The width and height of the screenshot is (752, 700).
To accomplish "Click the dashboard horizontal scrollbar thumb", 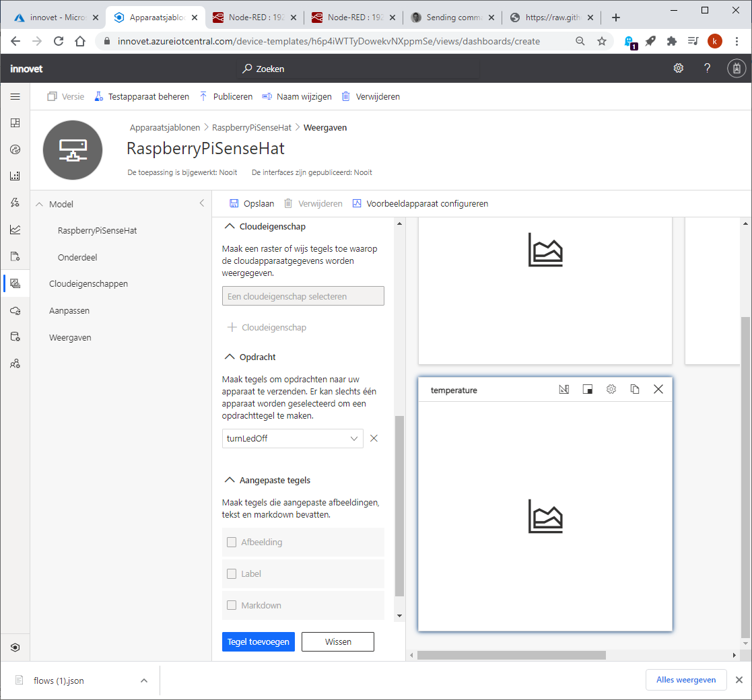I will pos(511,656).
